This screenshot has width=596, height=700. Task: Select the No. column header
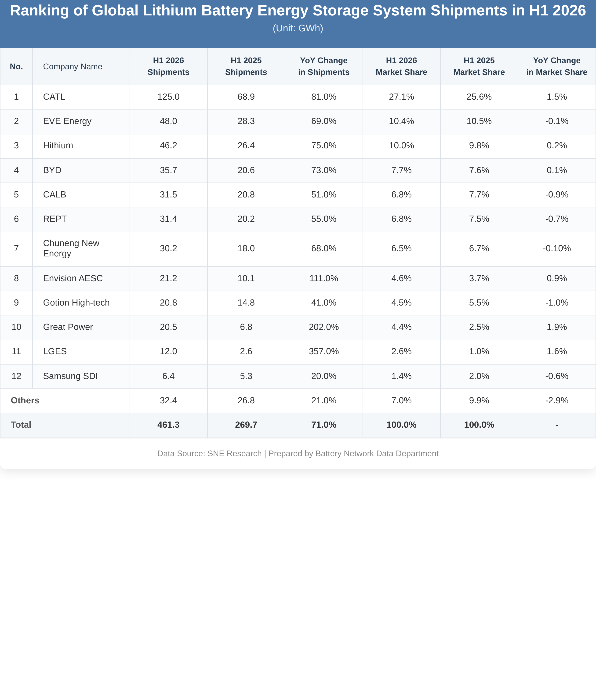pos(16,66)
